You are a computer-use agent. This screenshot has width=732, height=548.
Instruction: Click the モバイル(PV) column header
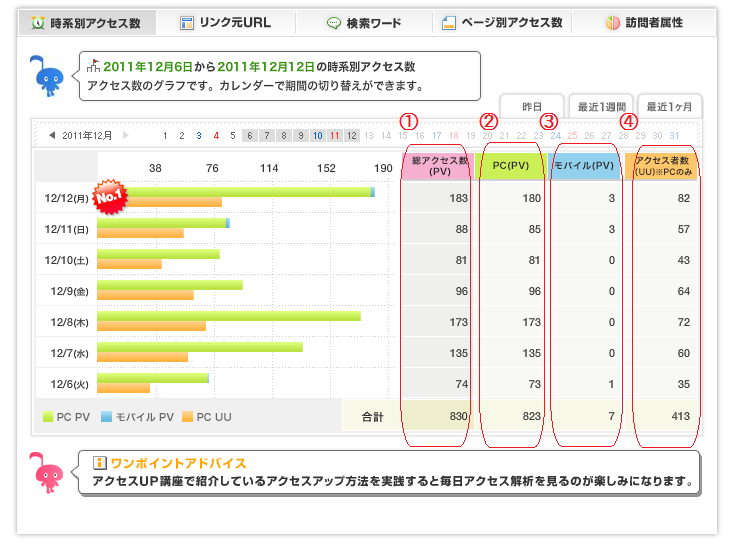click(584, 166)
